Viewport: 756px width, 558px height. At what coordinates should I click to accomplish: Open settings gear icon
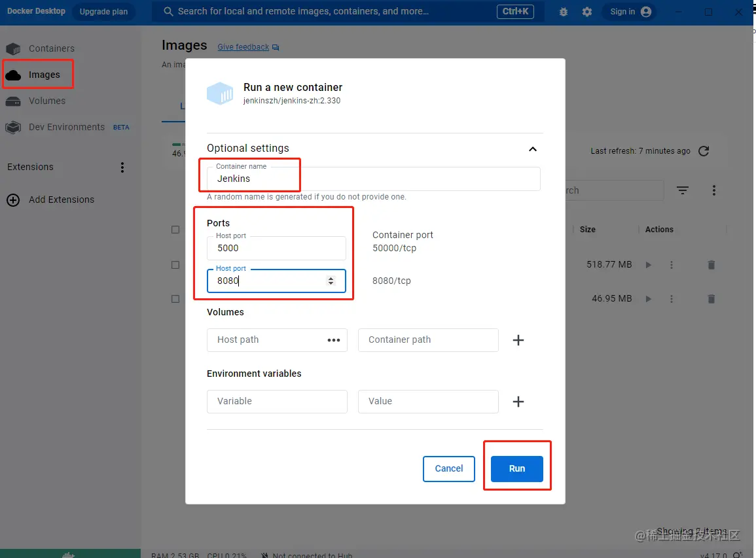(x=586, y=12)
